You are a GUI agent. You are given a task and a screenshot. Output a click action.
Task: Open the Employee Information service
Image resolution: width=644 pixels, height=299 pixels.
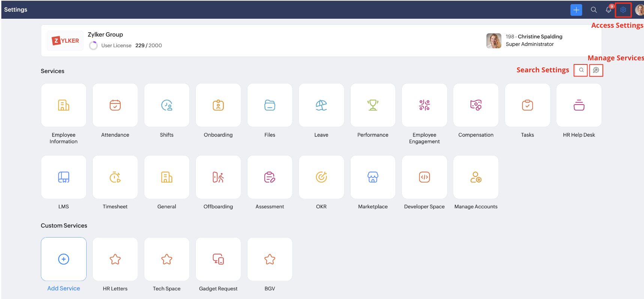pos(64,105)
